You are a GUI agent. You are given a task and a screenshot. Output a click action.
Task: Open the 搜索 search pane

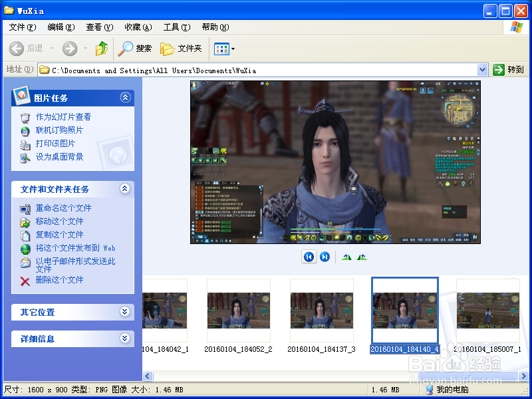click(x=135, y=49)
